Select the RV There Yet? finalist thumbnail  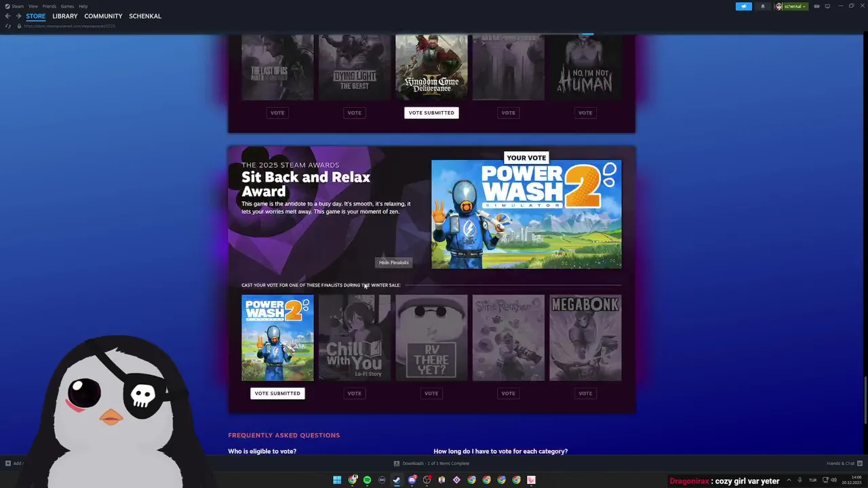point(431,338)
